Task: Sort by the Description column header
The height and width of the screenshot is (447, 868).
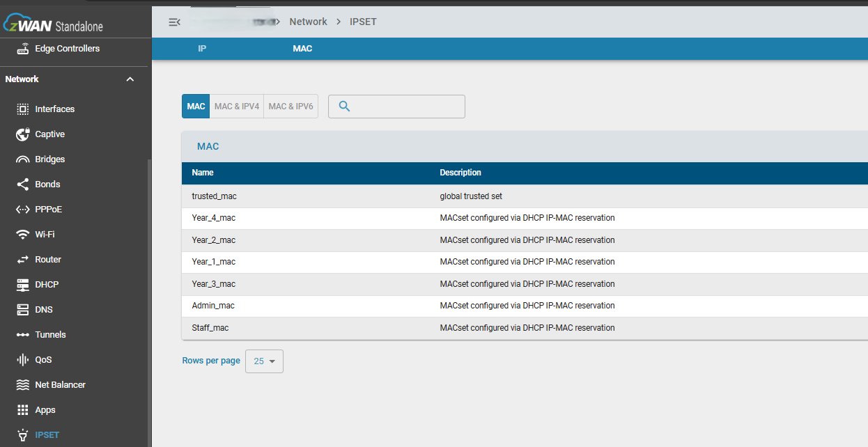Action: 460,173
